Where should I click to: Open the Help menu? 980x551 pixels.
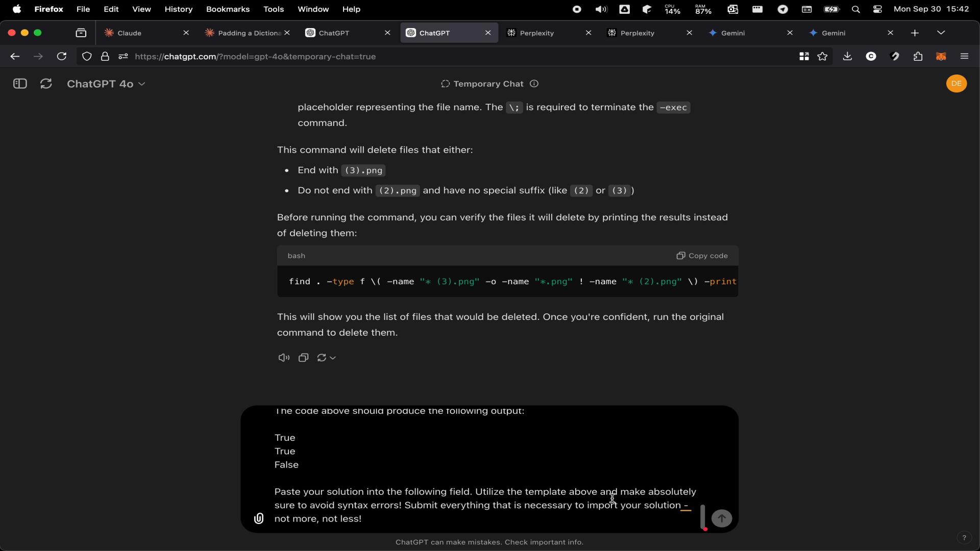coord(351,9)
